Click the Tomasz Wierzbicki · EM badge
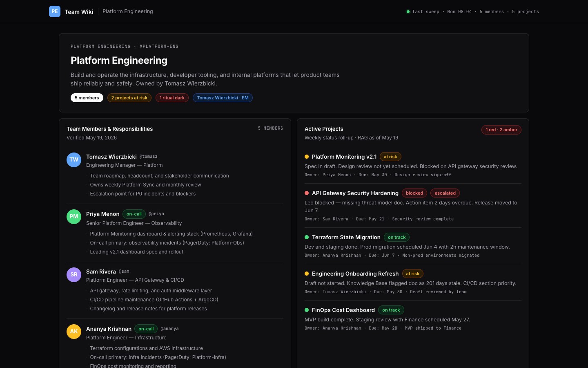This screenshot has width=588, height=368. click(x=223, y=98)
